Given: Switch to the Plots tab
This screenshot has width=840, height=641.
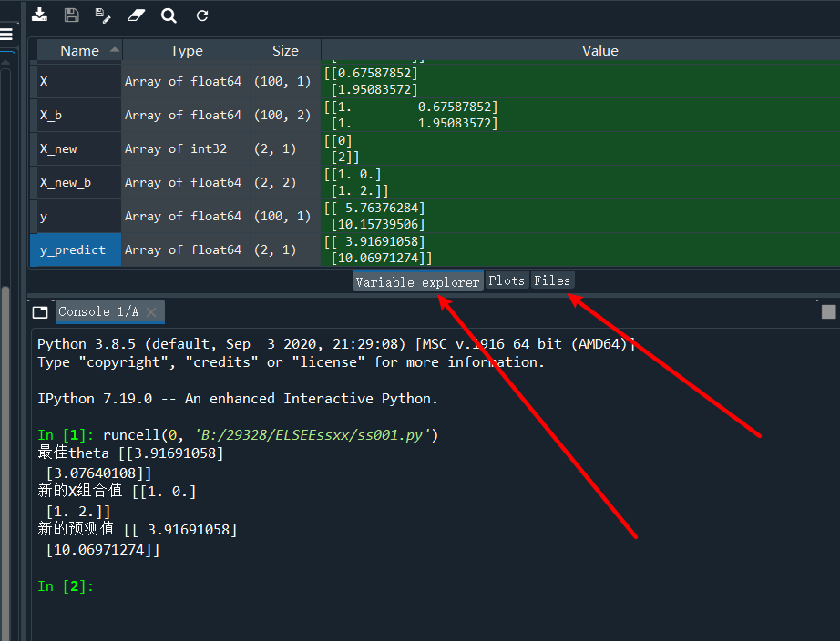Looking at the screenshot, I should [x=507, y=281].
